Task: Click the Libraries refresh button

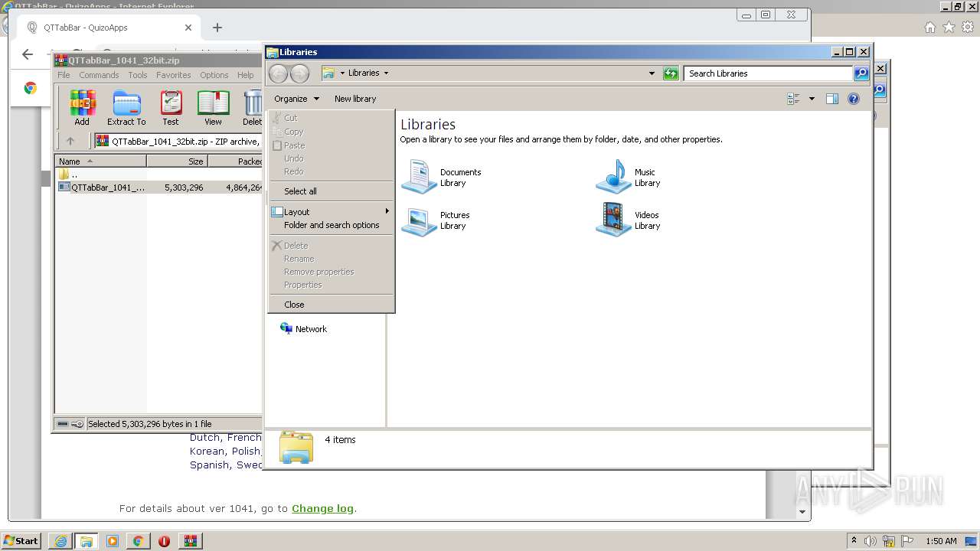Action: [x=671, y=73]
